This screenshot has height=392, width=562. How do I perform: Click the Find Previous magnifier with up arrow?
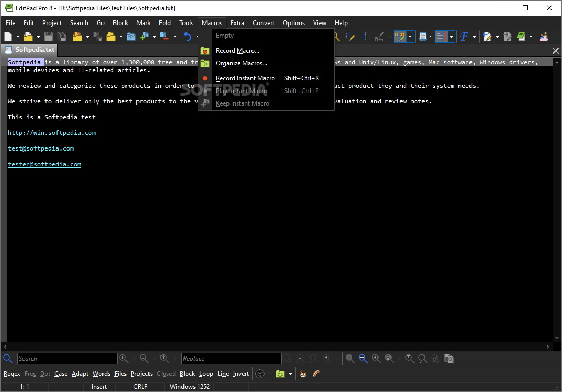click(165, 359)
